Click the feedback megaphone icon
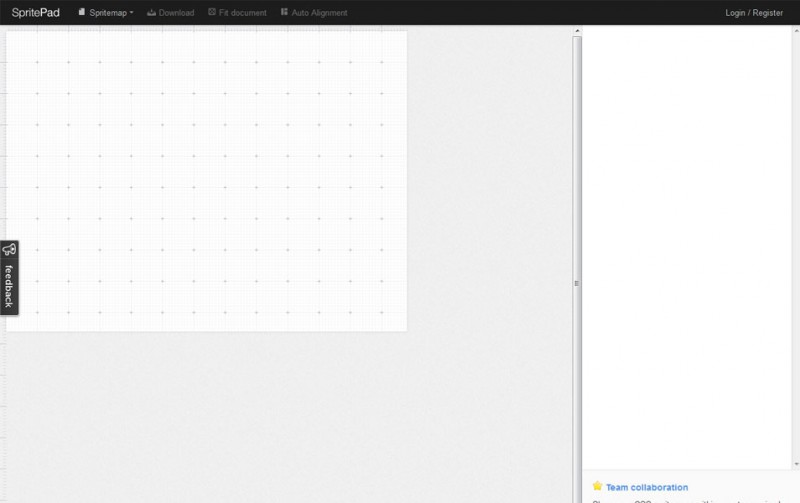Screen dimensions: 800x503 tap(8, 250)
